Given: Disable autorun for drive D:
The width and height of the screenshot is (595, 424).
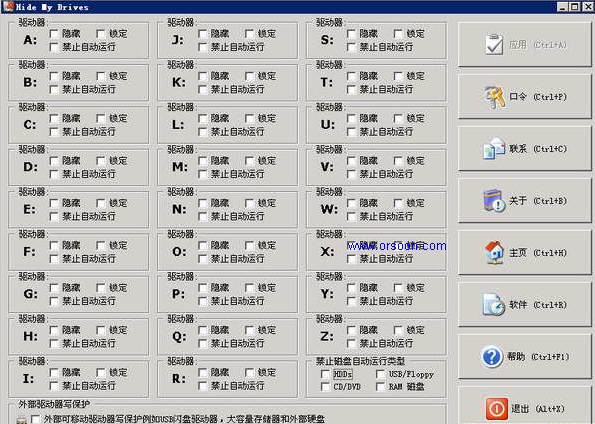Looking at the screenshot, I should (54, 174).
